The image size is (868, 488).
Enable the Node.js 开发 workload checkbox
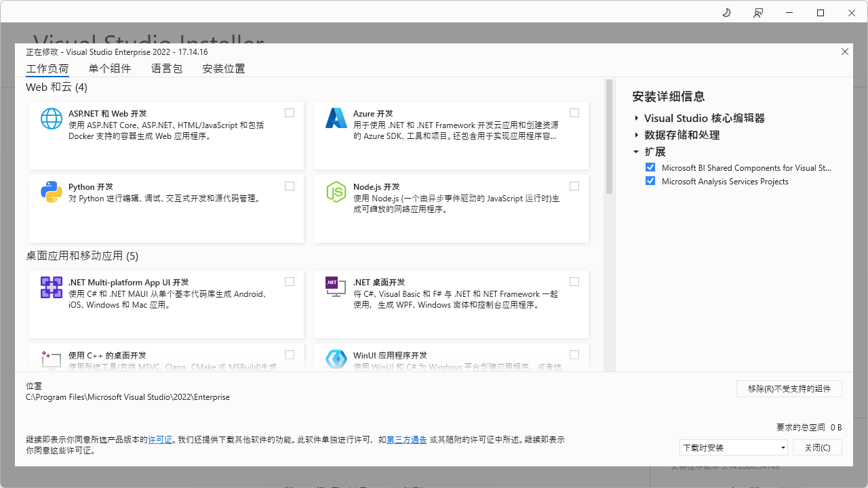[x=574, y=186]
